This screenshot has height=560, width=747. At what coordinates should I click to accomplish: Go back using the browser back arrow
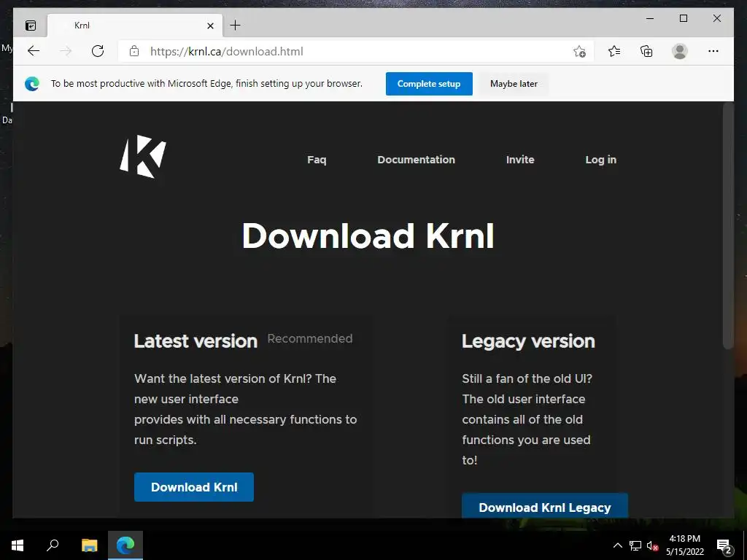34,51
